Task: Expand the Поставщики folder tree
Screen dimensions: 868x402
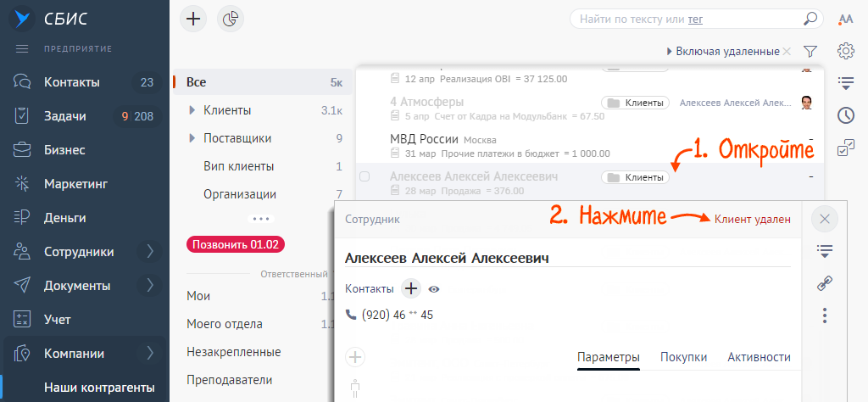Action: [192, 138]
